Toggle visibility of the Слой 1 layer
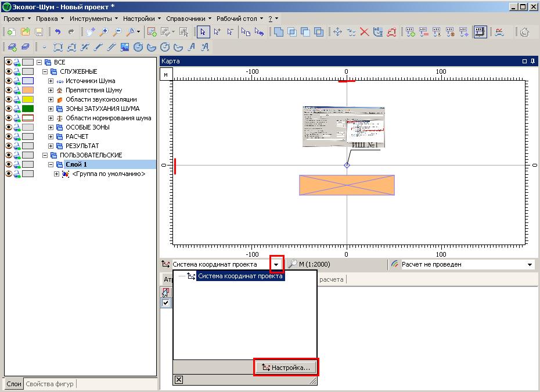Screen dimensions: 540x392 (x=9, y=164)
